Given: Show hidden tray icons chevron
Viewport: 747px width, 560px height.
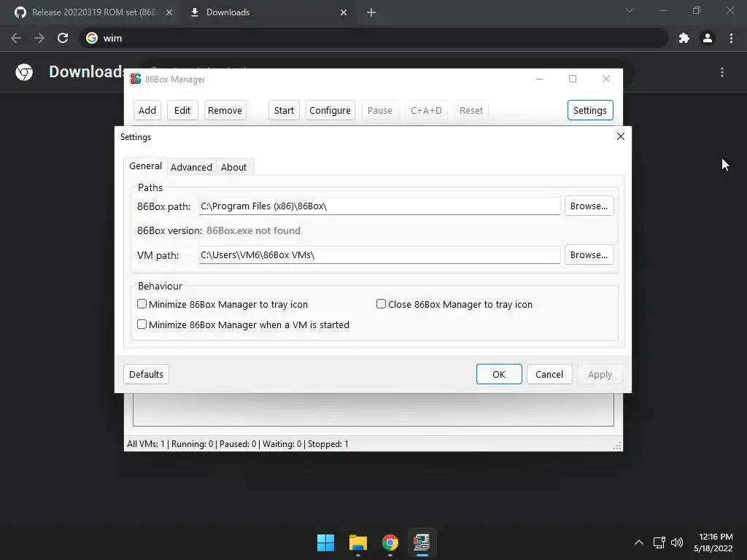Looking at the screenshot, I should click(x=639, y=542).
